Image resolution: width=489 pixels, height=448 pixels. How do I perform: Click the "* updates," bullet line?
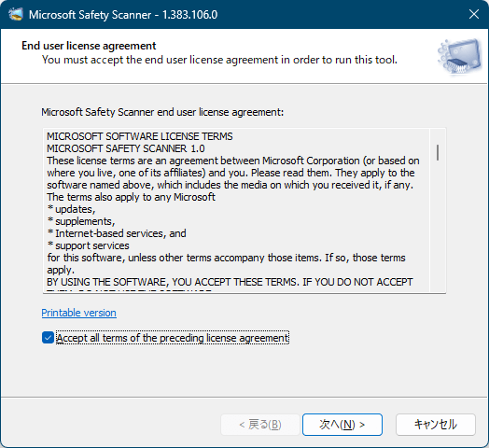(72, 209)
